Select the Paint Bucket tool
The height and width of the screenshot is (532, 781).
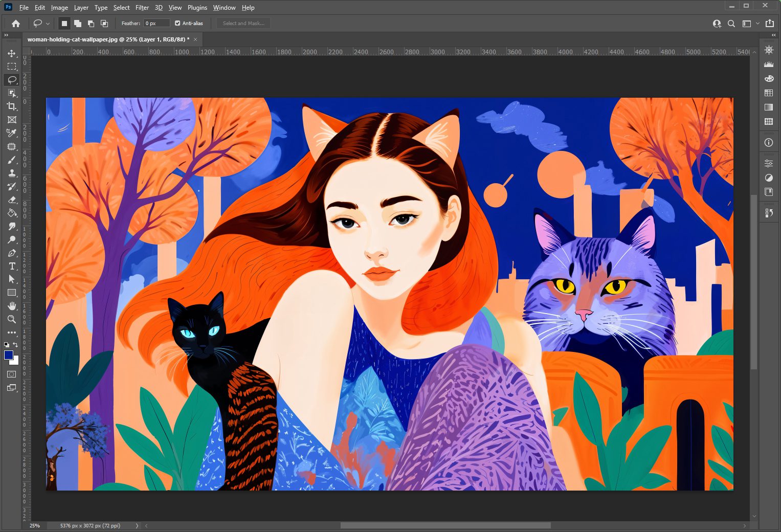click(12, 213)
